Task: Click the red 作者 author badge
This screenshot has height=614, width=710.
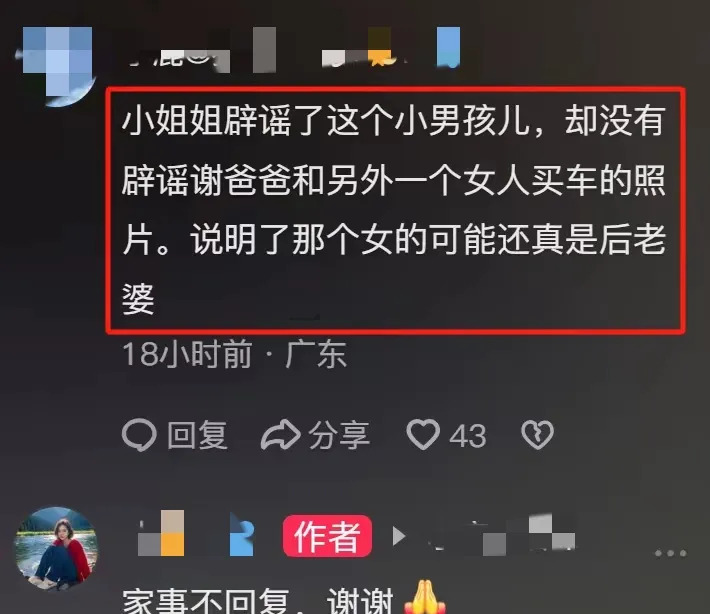Action: click(x=327, y=536)
